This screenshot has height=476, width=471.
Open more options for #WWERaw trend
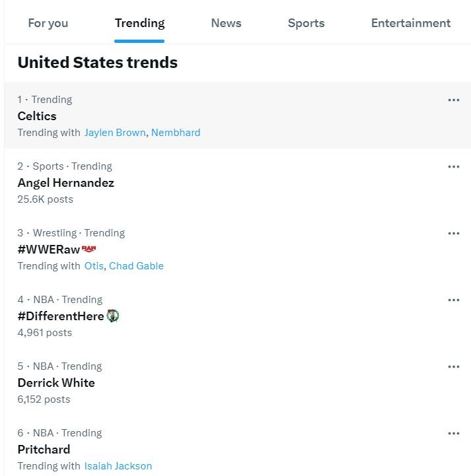pyautogui.click(x=453, y=234)
